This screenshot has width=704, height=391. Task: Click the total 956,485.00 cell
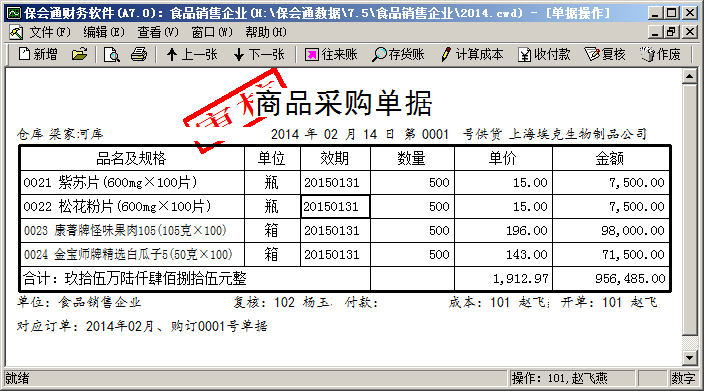[x=611, y=279]
